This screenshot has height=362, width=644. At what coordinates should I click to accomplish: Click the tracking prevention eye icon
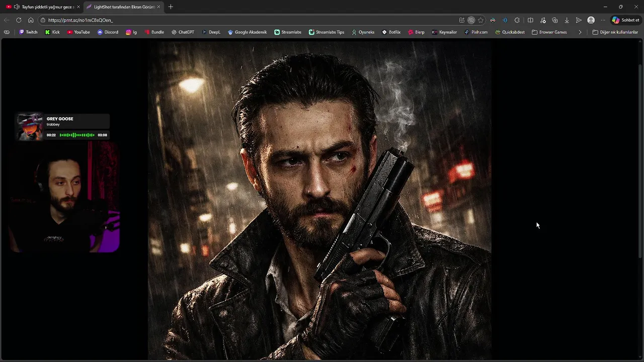[x=471, y=20]
